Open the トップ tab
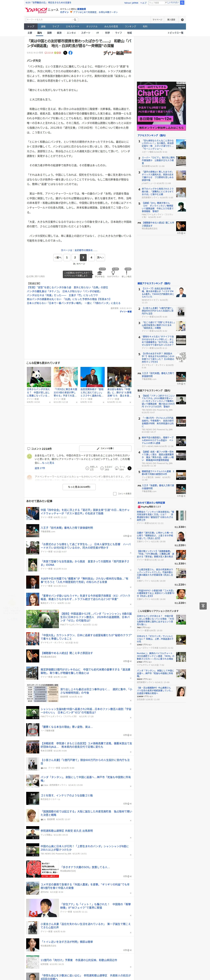 31,26
